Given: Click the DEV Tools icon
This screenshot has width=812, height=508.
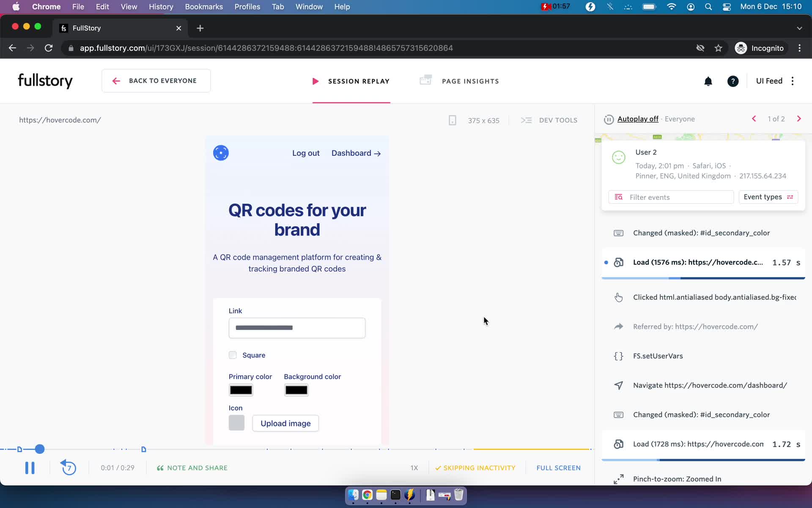Looking at the screenshot, I should [526, 120].
